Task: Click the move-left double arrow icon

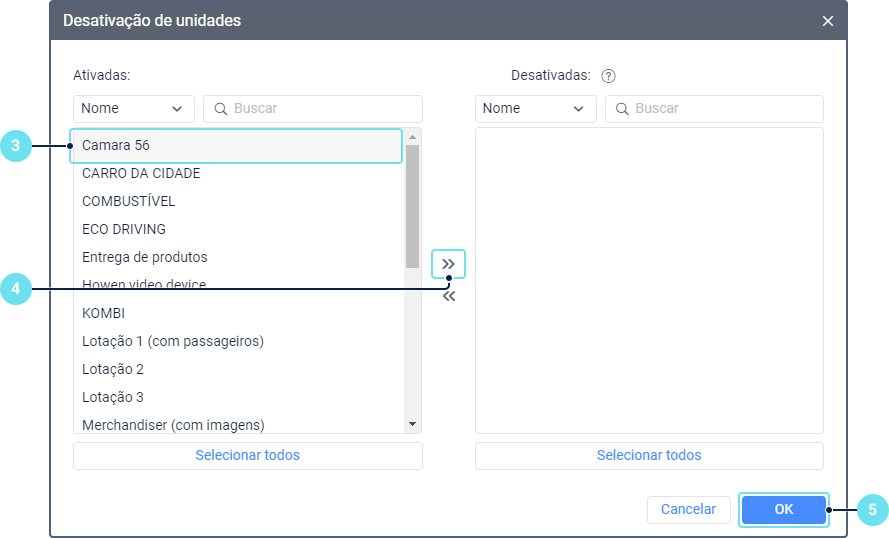Action: click(448, 296)
